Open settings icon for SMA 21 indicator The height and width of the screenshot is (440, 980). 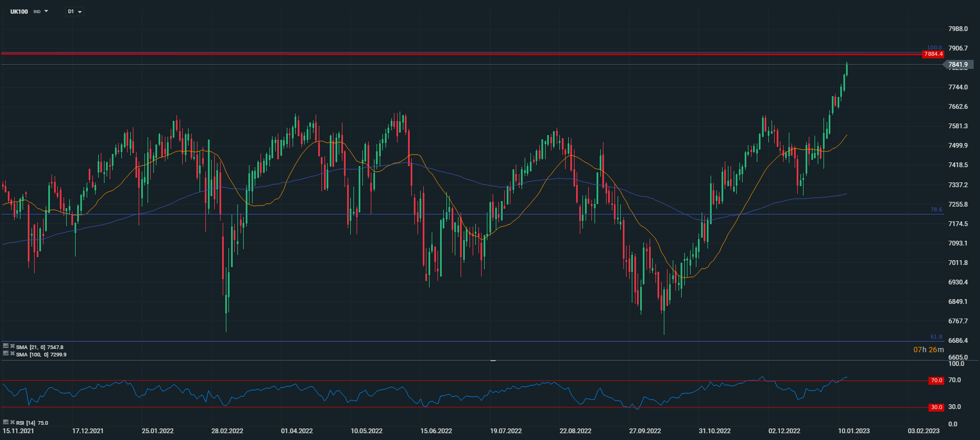click(6, 346)
